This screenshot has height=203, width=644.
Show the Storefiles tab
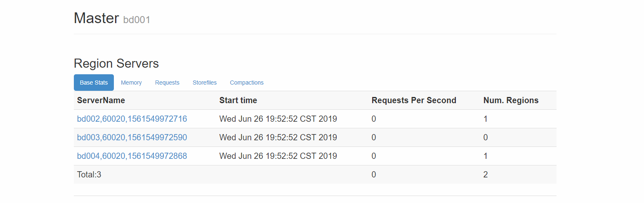click(205, 83)
